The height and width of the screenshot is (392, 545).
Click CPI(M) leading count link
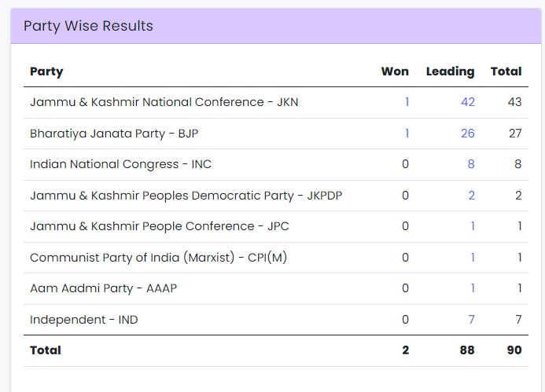point(473,258)
